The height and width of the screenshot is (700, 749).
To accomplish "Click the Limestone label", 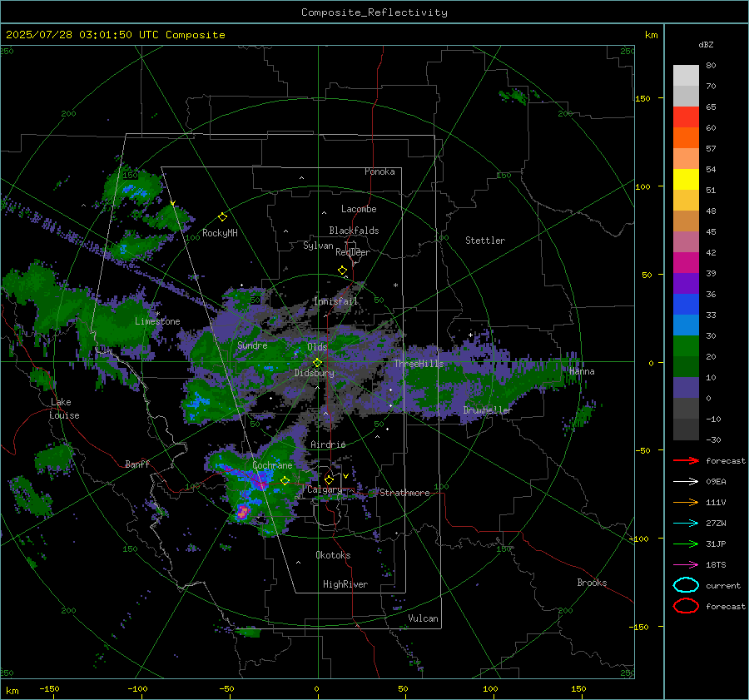I will (157, 321).
